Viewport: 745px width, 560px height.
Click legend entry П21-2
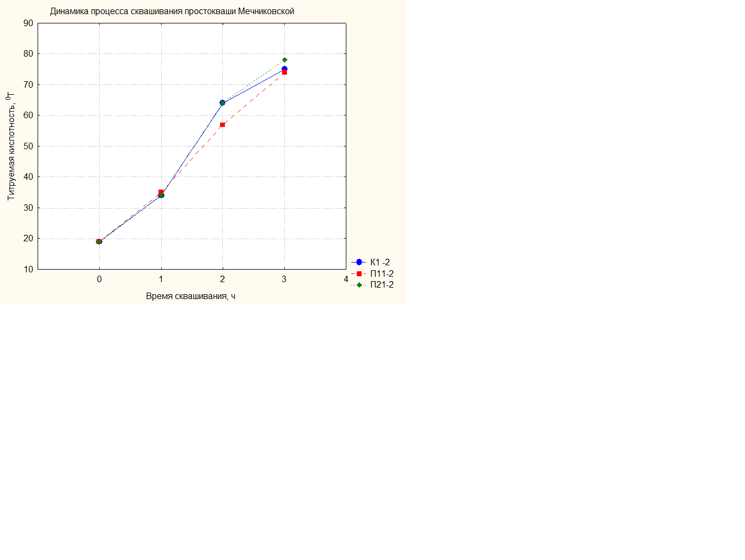pos(382,284)
